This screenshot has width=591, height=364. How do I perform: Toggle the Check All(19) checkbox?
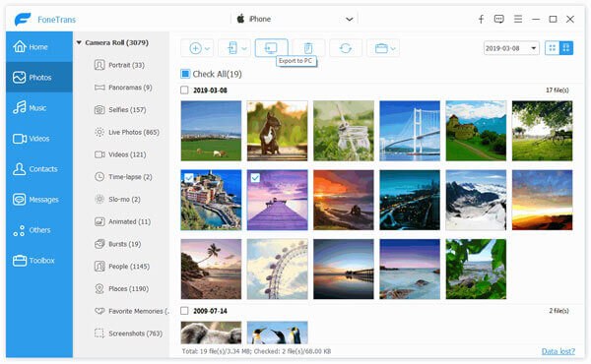pos(185,74)
